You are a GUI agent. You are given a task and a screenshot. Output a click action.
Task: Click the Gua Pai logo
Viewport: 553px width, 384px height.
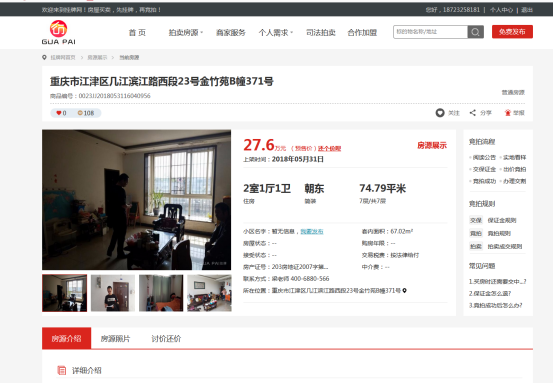click(x=59, y=32)
